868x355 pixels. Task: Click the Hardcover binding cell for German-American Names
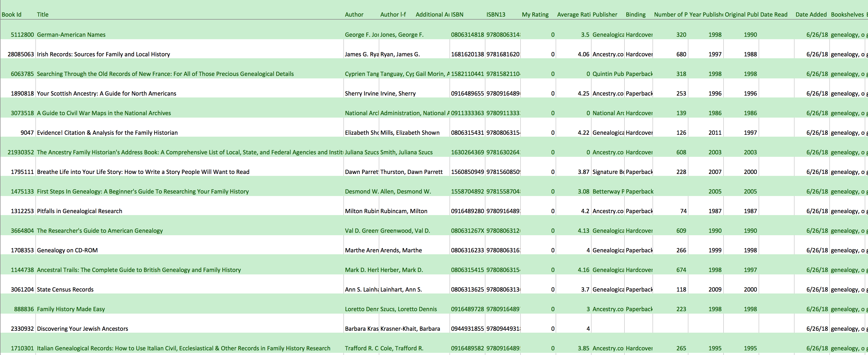point(639,34)
